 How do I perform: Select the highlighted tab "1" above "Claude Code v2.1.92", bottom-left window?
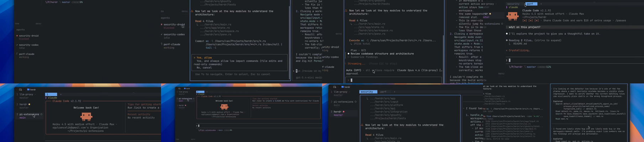point(51,94)
